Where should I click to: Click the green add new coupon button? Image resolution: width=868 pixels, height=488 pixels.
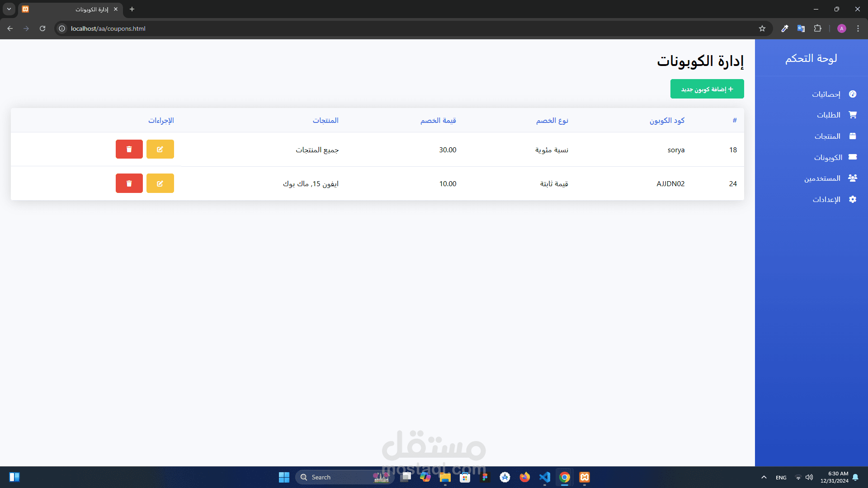point(707,89)
